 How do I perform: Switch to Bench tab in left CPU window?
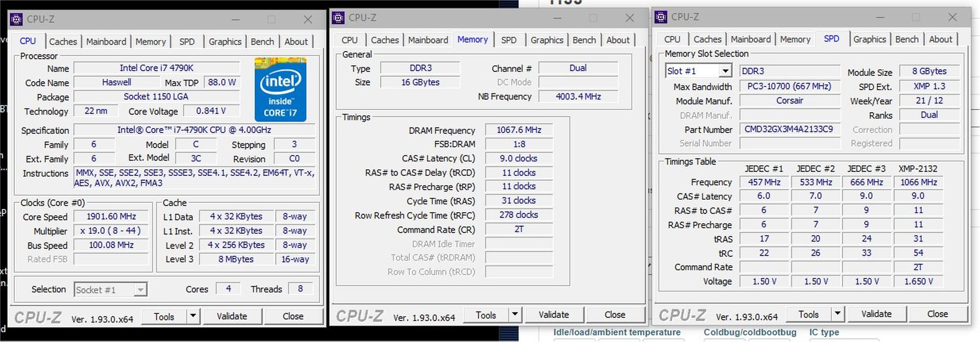point(262,42)
